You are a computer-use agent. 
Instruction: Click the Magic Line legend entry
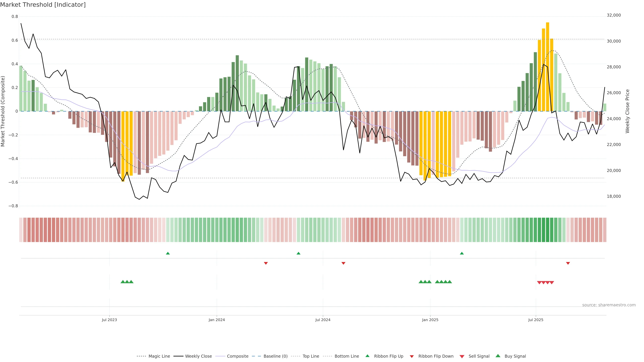[159, 356]
